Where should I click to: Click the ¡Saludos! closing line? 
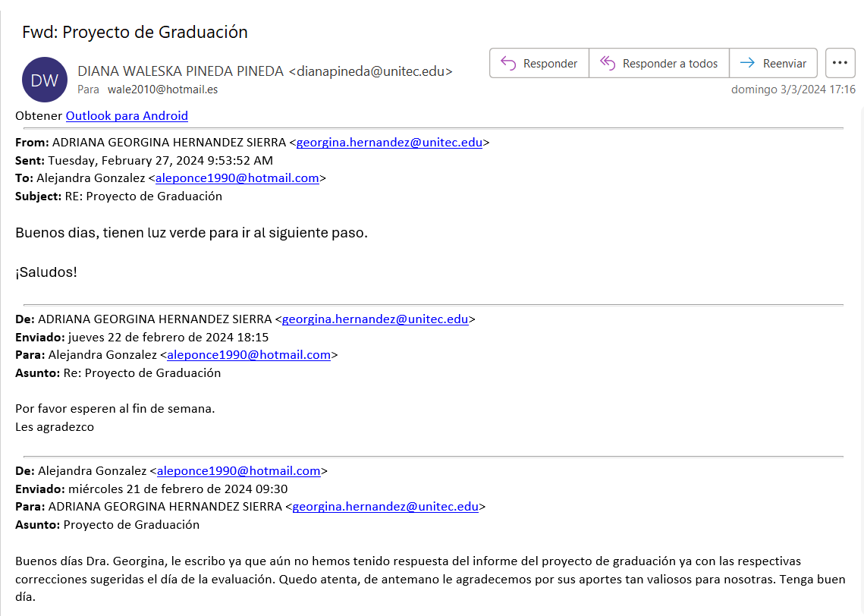tap(46, 272)
